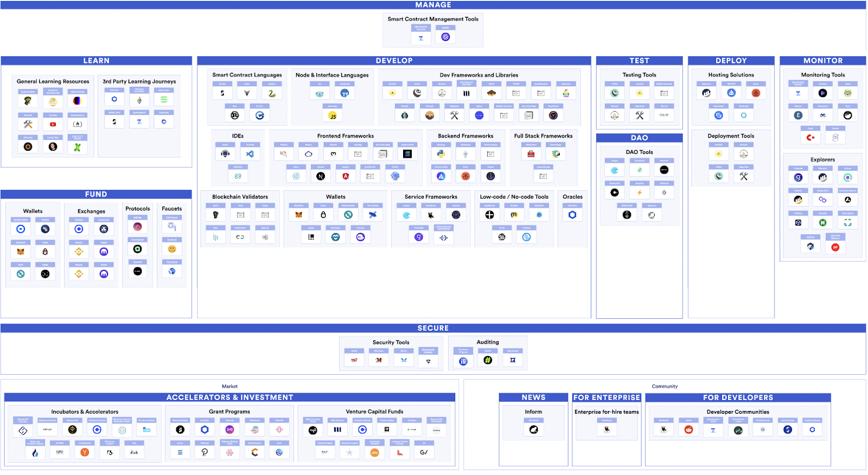Click the Explorers label

click(823, 159)
